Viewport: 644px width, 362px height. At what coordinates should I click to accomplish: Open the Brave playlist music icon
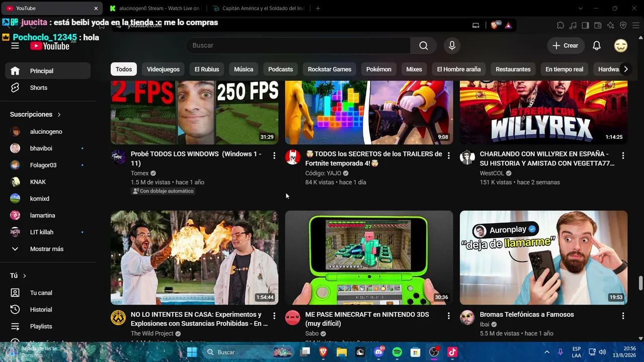[x=573, y=25]
